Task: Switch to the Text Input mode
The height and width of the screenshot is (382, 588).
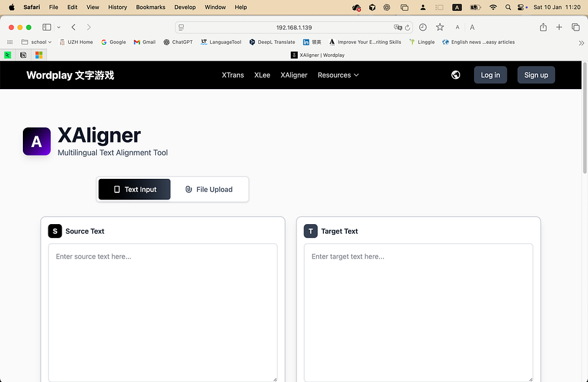Action: click(134, 189)
